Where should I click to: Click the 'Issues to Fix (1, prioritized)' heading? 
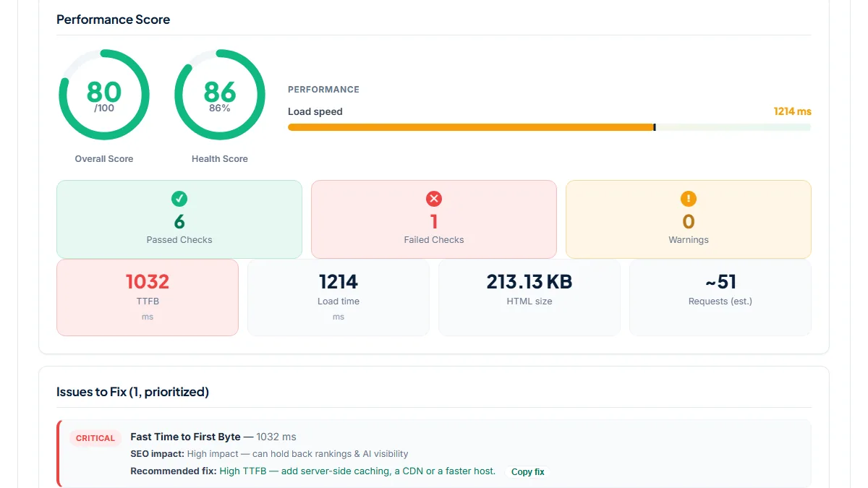coord(133,392)
